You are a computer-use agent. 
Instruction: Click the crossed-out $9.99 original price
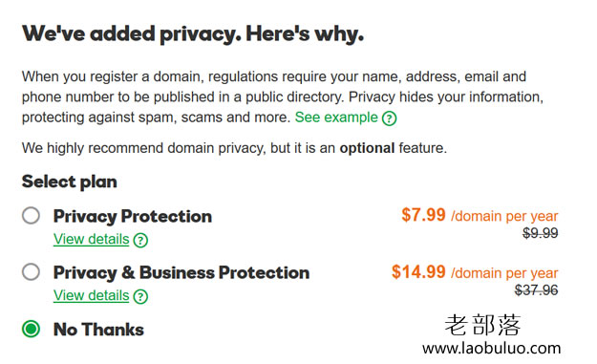tap(541, 233)
